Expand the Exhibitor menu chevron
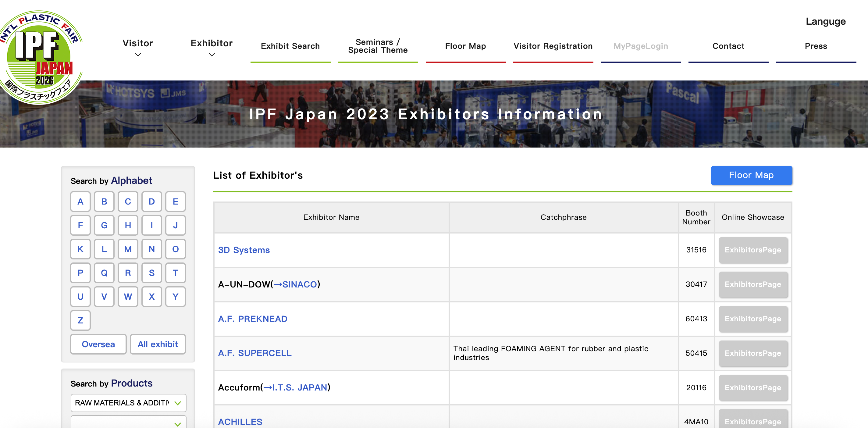The height and width of the screenshot is (428, 868). (x=211, y=55)
